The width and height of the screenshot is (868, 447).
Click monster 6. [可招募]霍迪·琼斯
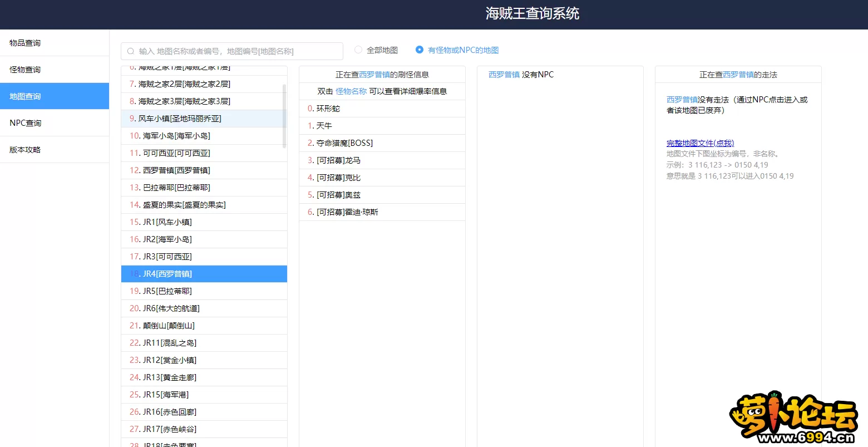click(x=382, y=212)
